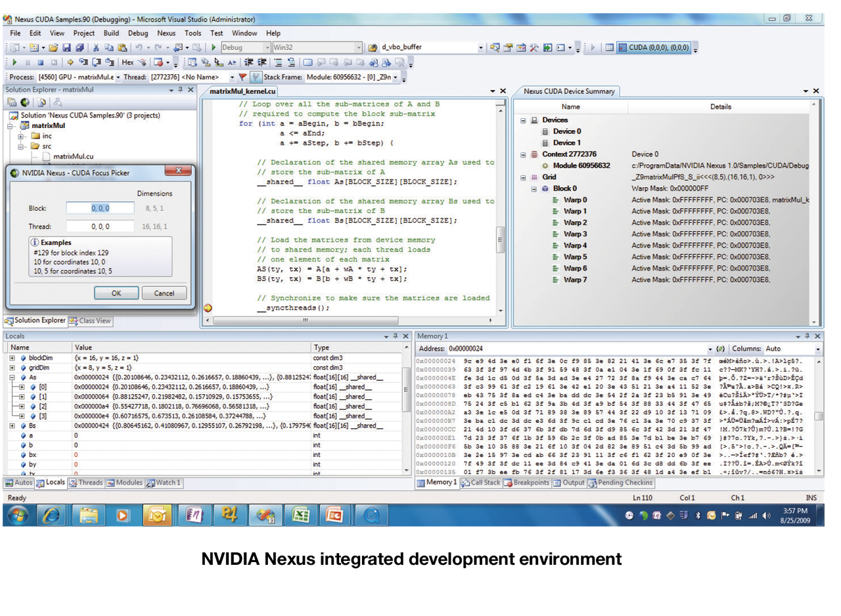The height and width of the screenshot is (616, 841).
Task: Expand the Bs variable in Locals
Action: [12, 426]
